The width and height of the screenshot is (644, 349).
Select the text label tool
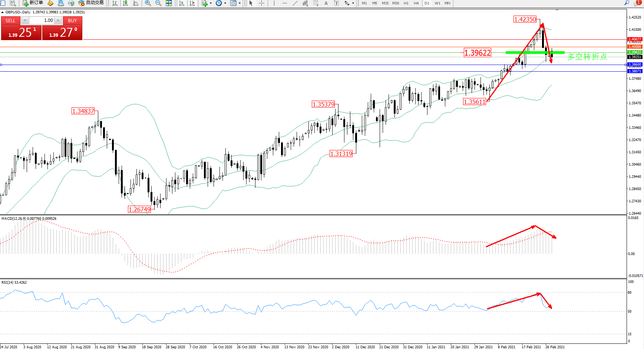[x=326, y=3]
